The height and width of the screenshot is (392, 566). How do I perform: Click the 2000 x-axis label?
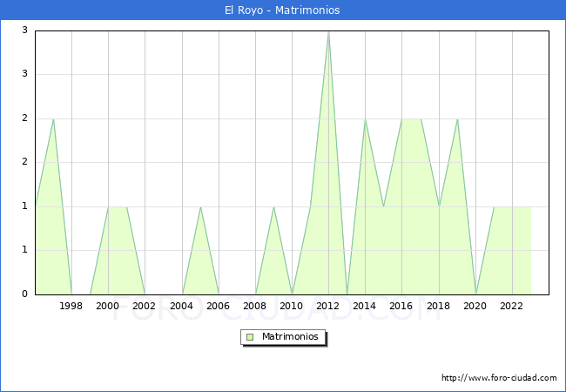click(108, 306)
